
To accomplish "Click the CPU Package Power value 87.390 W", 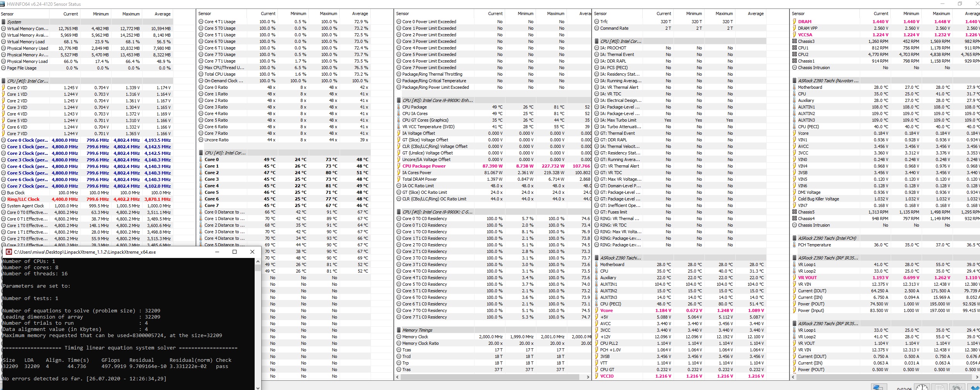I will tap(492, 166).
